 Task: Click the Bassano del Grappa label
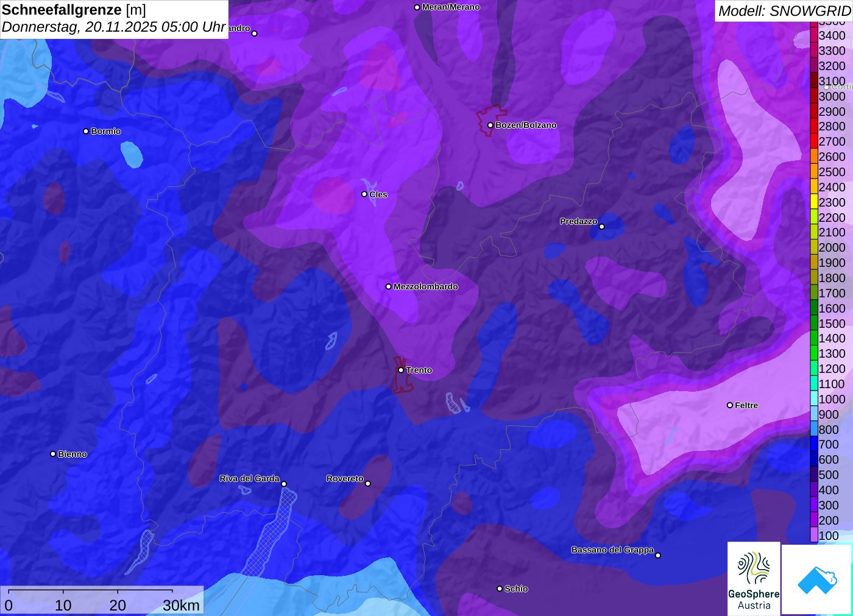(x=612, y=550)
